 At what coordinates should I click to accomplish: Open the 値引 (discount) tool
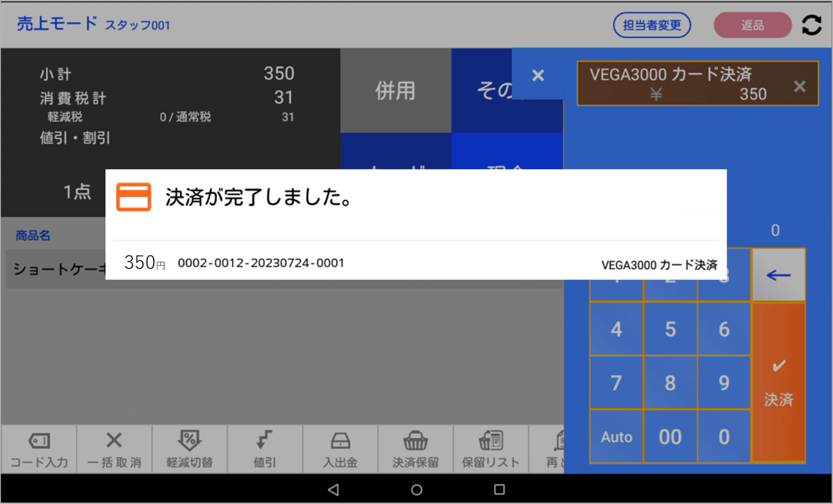[265, 449]
